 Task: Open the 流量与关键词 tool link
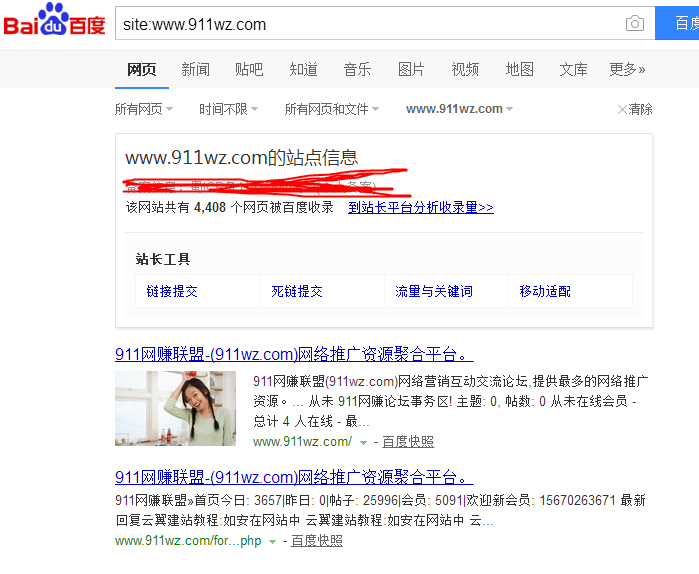click(434, 291)
